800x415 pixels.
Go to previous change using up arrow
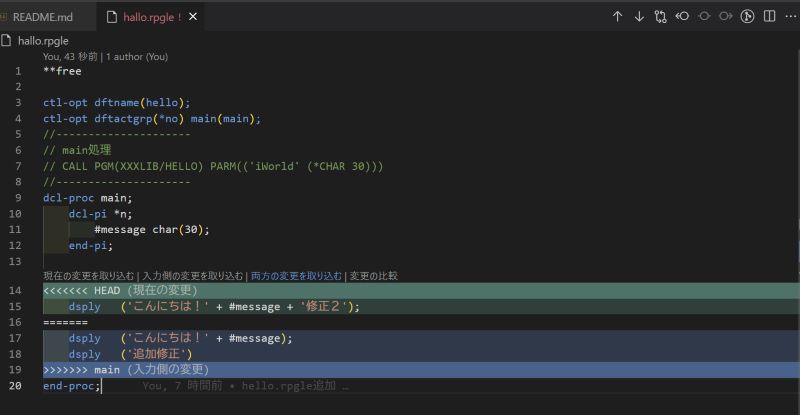coord(617,17)
